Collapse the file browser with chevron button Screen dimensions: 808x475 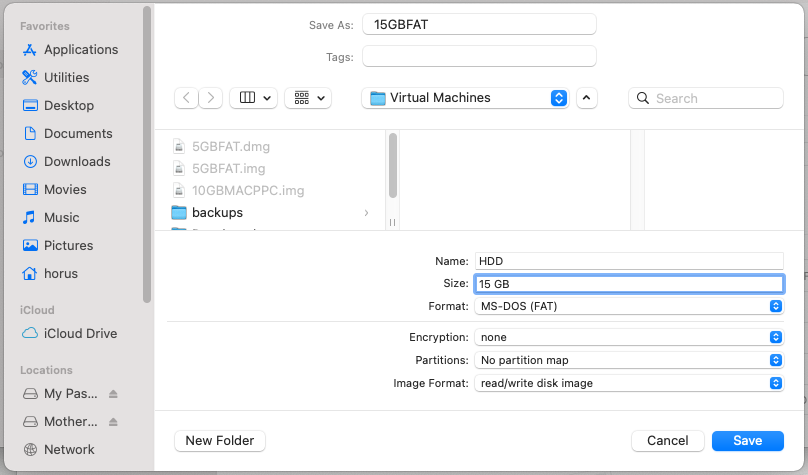[587, 98]
